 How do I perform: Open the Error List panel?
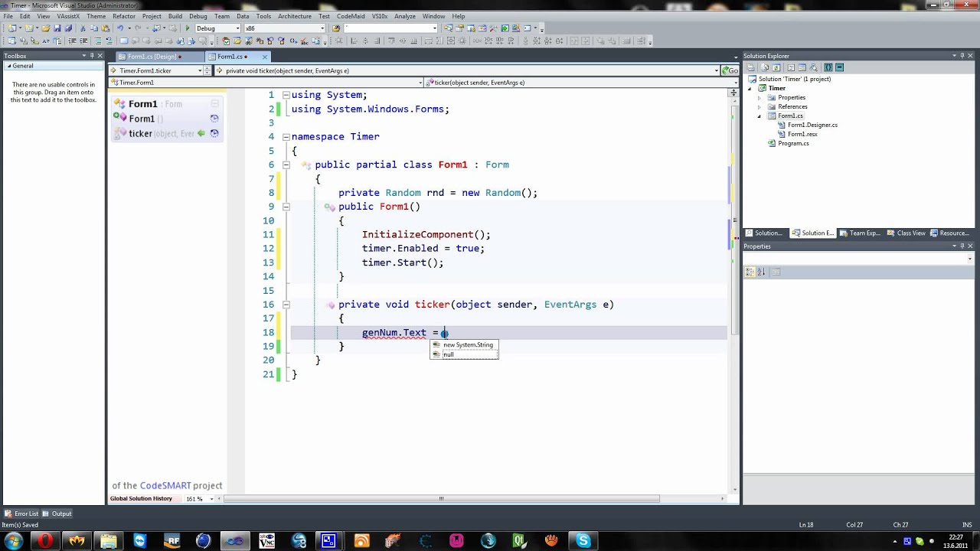point(22,514)
